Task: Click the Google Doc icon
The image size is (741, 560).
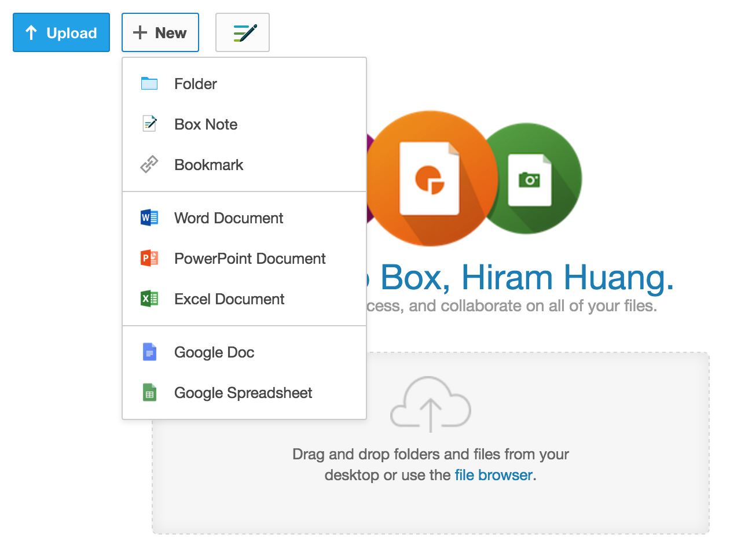Action: coord(149,352)
